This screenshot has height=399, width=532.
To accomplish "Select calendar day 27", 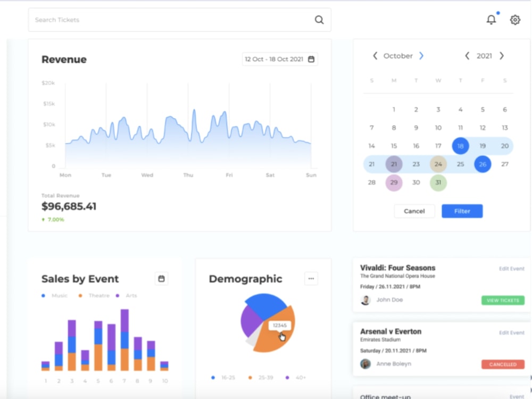I will tap(505, 164).
